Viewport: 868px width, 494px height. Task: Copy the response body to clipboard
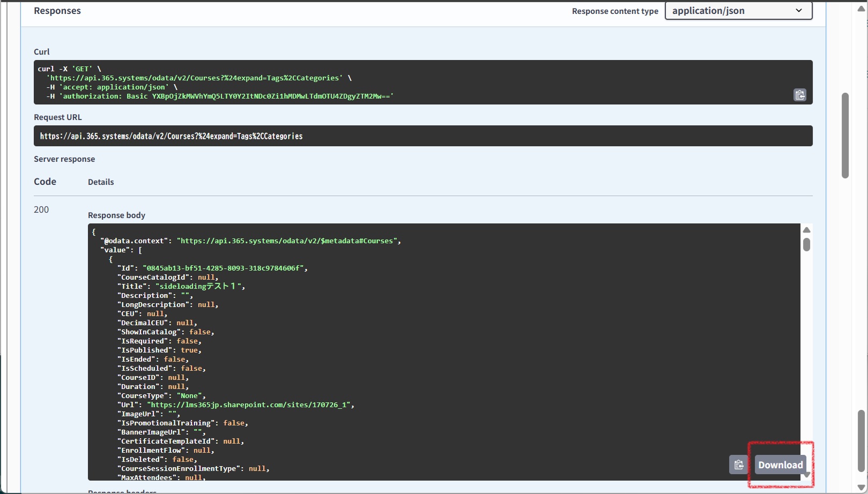(x=739, y=465)
